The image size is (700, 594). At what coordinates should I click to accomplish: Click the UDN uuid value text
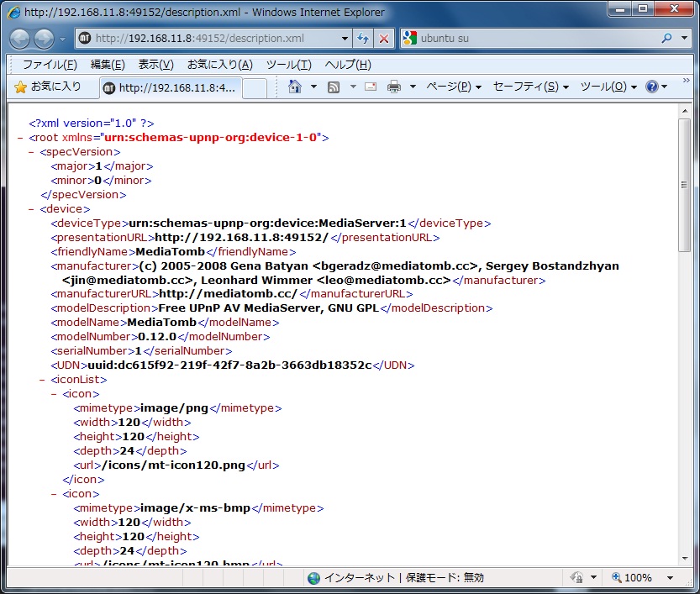[230, 365]
